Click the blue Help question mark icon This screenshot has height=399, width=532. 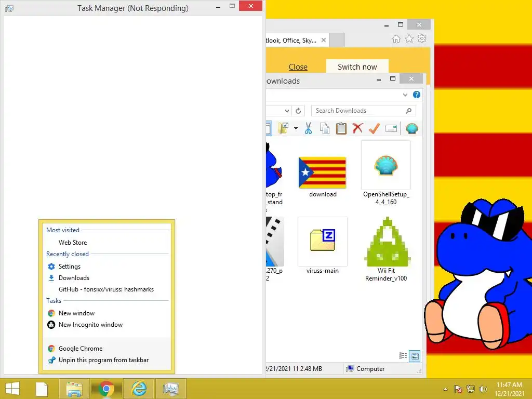tap(417, 95)
